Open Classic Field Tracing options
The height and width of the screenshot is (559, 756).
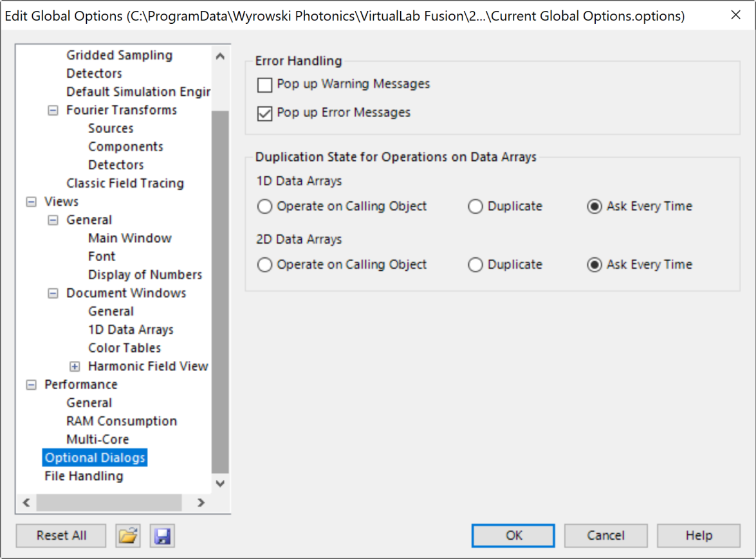pos(125,183)
